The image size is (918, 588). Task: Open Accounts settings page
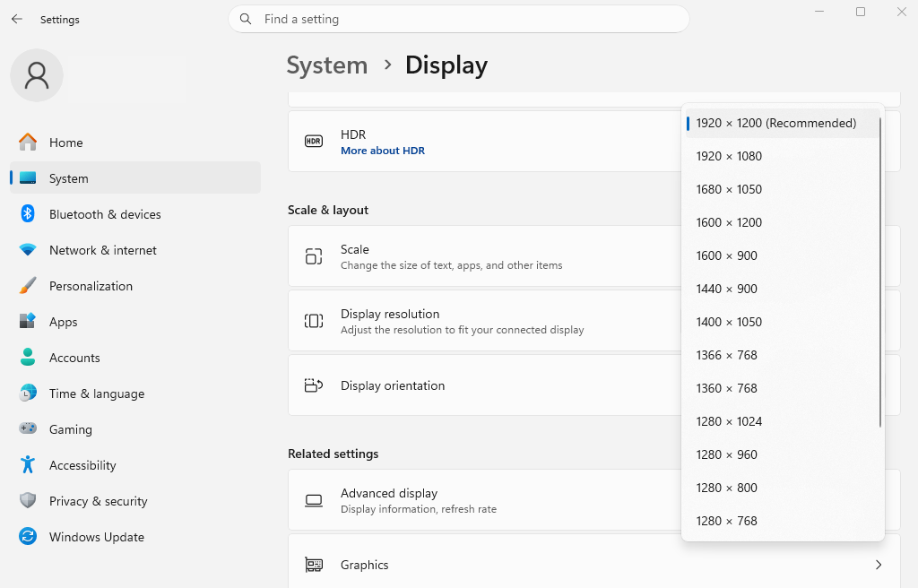135,358
